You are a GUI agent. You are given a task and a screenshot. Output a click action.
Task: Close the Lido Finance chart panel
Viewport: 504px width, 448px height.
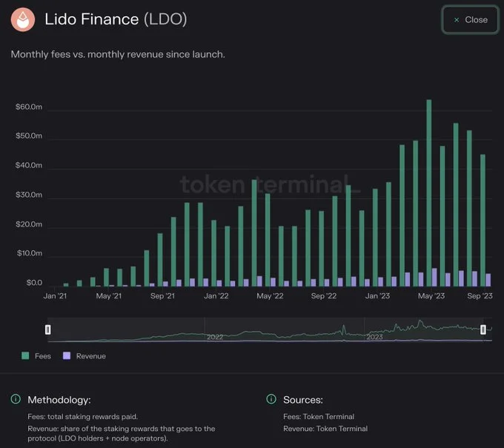coord(470,20)
